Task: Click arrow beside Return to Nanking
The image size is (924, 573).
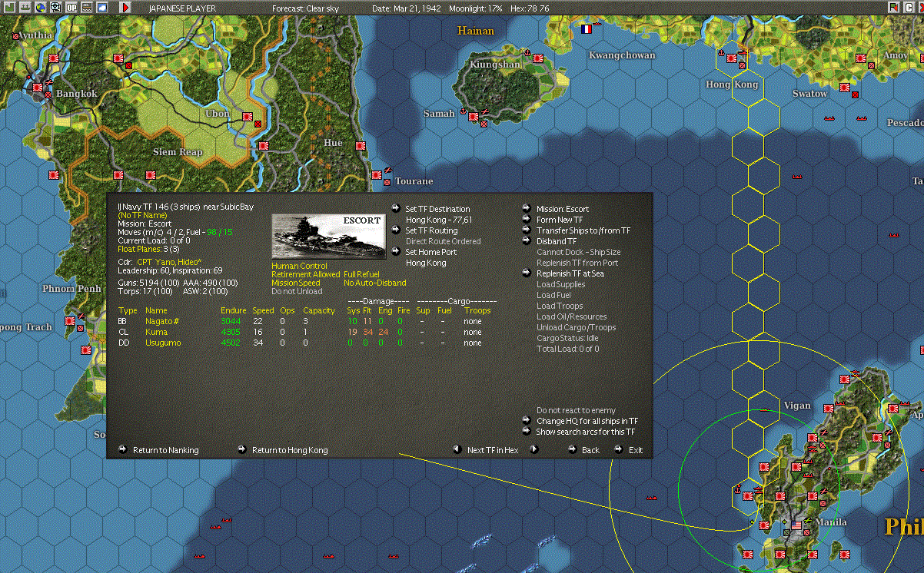Action: pos(123,449)
